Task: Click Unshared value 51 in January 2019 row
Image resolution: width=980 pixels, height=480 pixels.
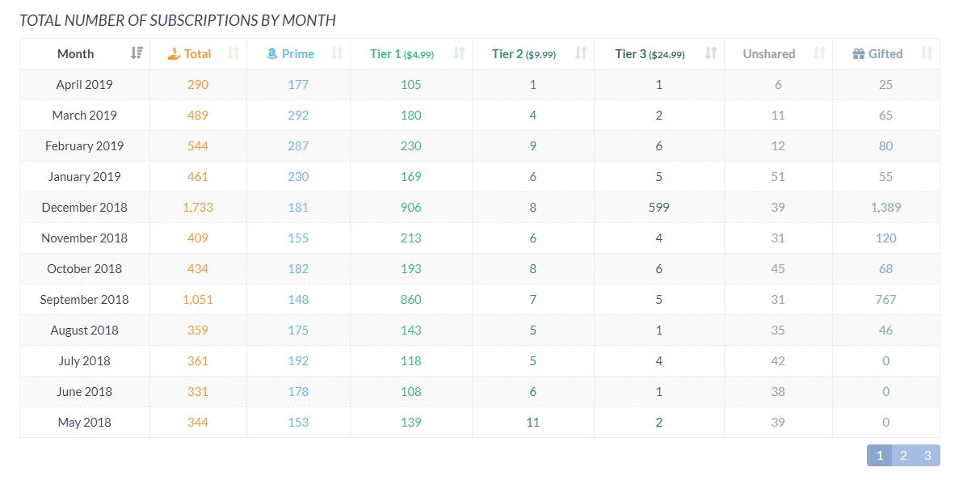Action: click(x=778, y=176)
